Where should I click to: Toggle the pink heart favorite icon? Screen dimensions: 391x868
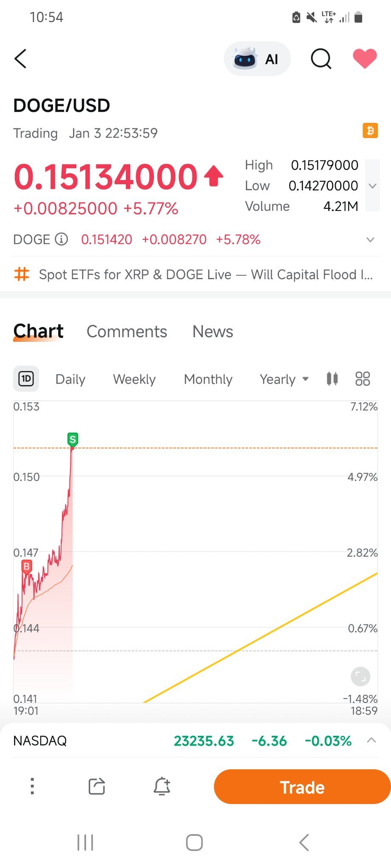[365, 58]
